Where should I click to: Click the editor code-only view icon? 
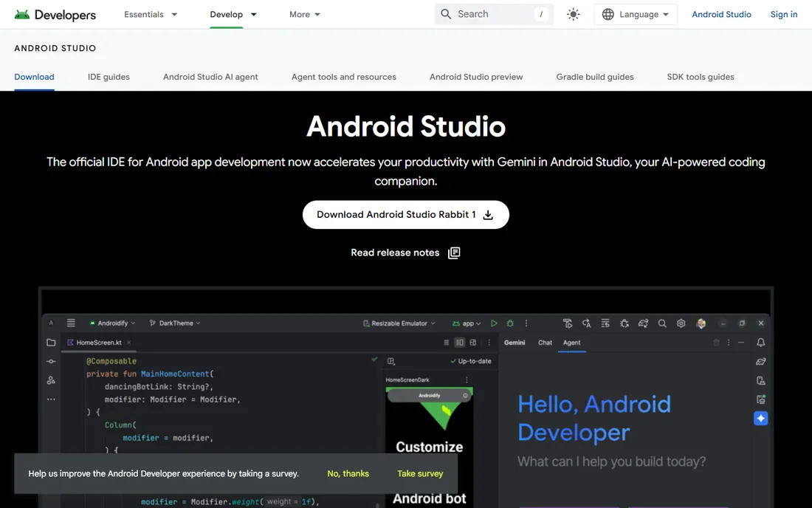pyautogui.click(x=447, y=343)
